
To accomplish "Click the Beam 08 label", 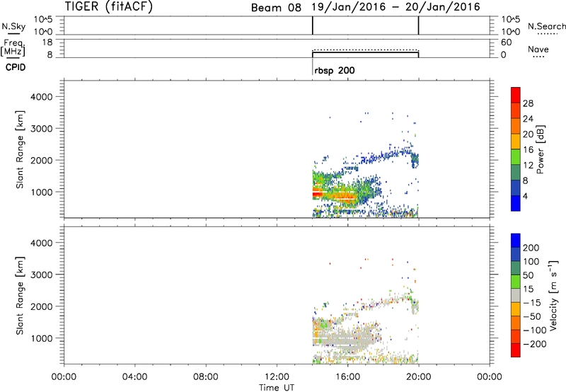I will tap(276, 8).
